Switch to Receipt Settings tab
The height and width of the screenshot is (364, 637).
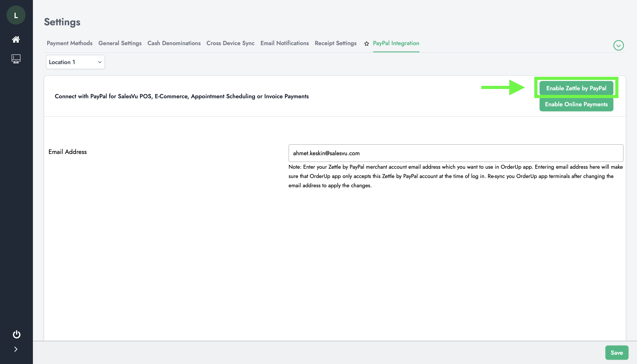(336, 43)
